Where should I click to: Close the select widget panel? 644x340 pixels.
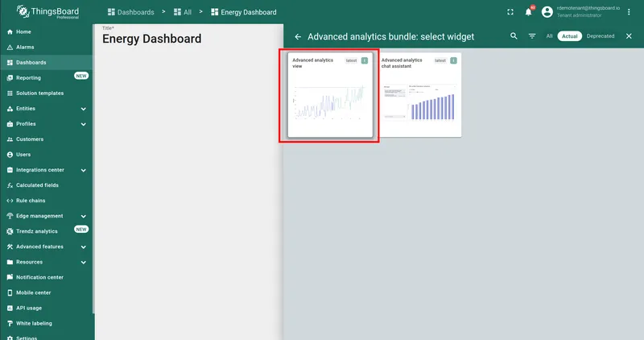pyautogui.click(x=629, y=36)
